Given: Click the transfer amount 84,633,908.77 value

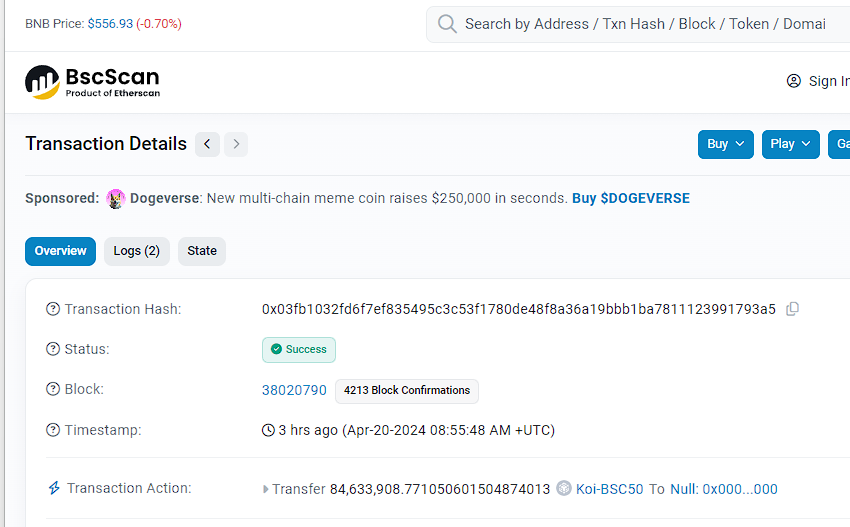Looking at the screenshot, I should click(440, 489).
